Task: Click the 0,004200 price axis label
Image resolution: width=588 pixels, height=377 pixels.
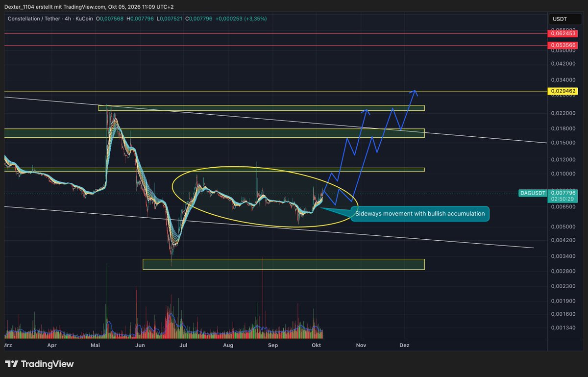Action: [563, 240]
